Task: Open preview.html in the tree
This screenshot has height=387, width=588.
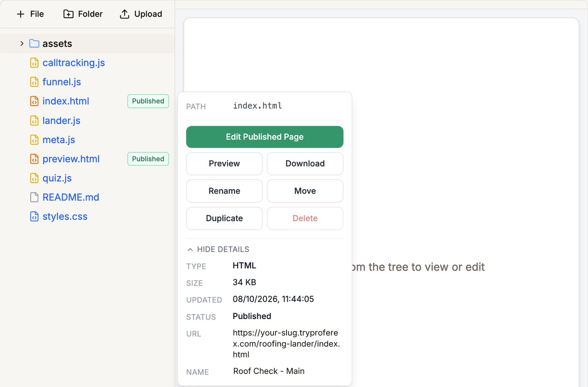Action: (x=71, y=159)
